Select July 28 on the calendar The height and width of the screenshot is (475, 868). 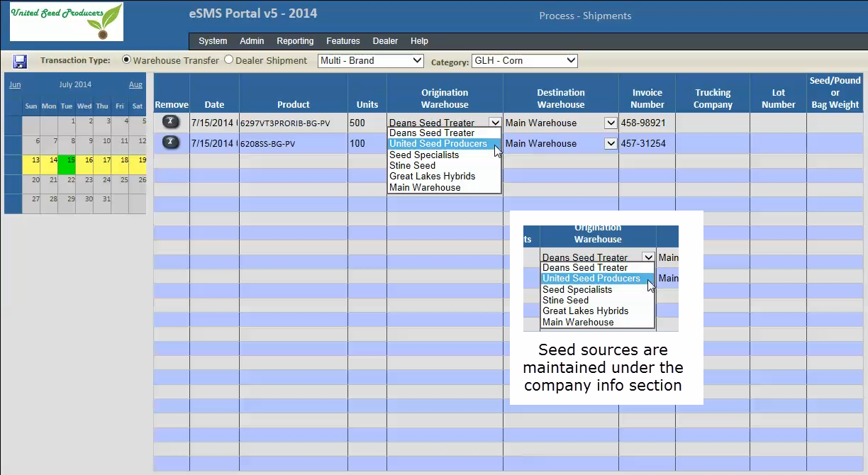(x=49, y=203)
